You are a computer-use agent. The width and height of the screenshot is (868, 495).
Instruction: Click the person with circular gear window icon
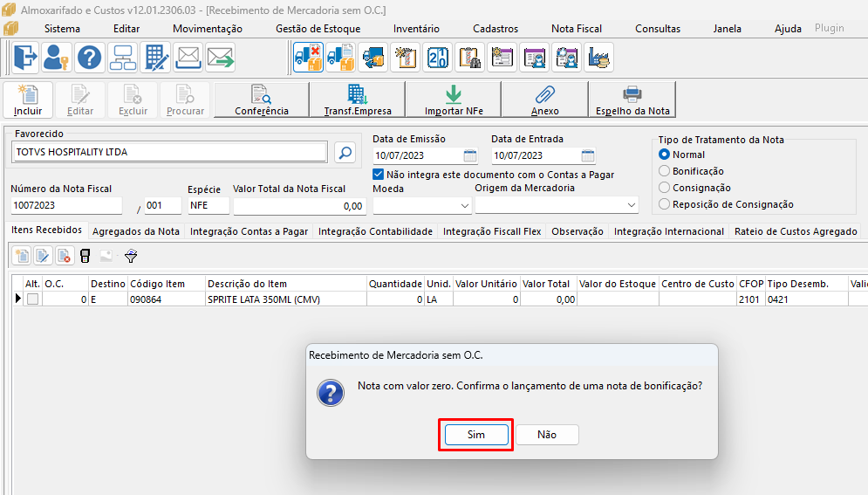[566, 58]
